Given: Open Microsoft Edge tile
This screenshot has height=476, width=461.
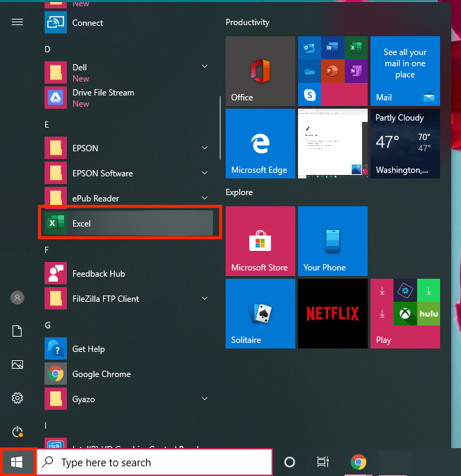Looking at the screenshot, I should [x=260, y=144].
